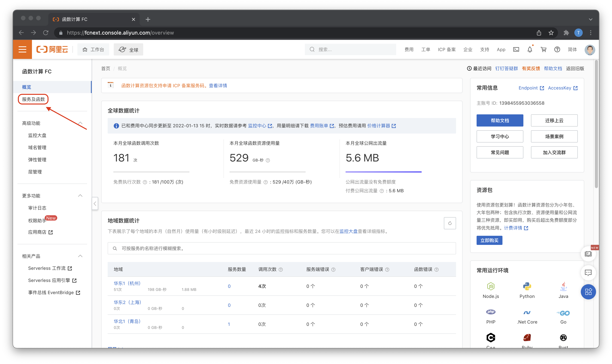Open the 钉钉答疑群 link
This screenshot has height=364, width=612.
(506, 69)
